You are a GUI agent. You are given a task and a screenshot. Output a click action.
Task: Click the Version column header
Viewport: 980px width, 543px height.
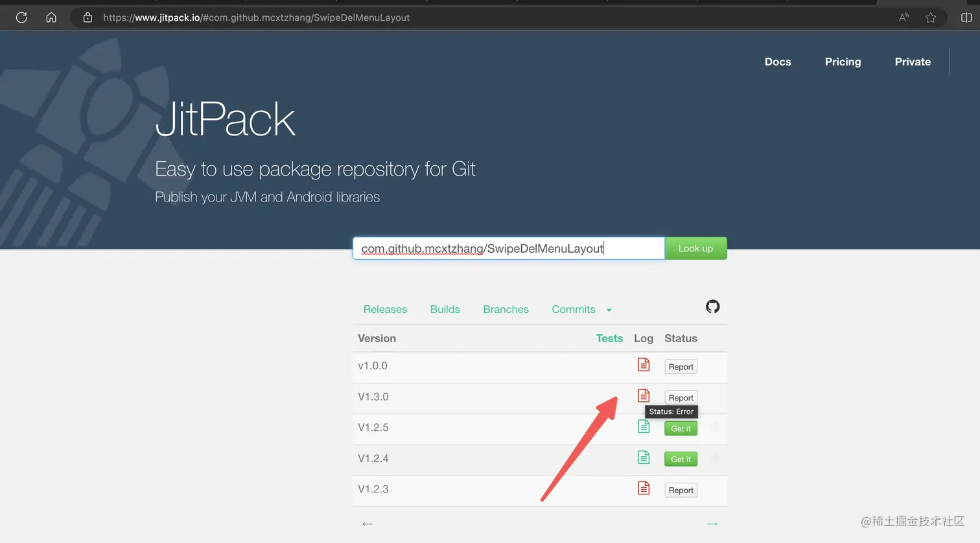(x=377, y=338)
